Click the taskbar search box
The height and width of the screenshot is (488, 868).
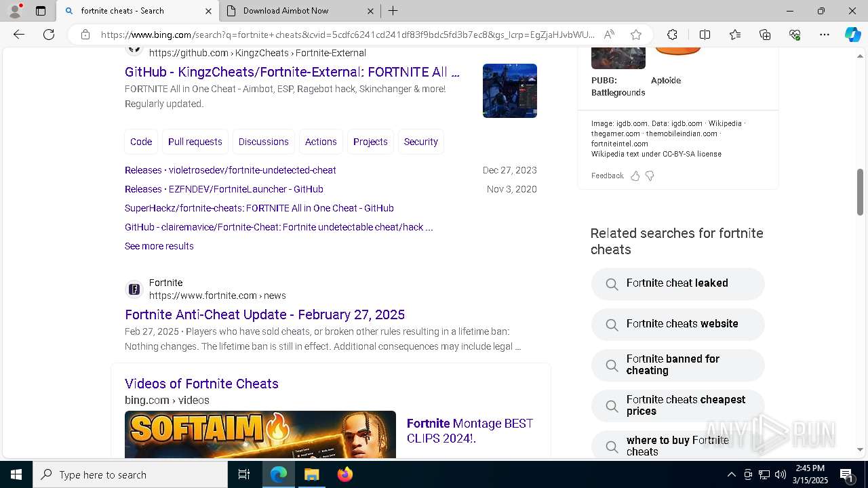130,474
